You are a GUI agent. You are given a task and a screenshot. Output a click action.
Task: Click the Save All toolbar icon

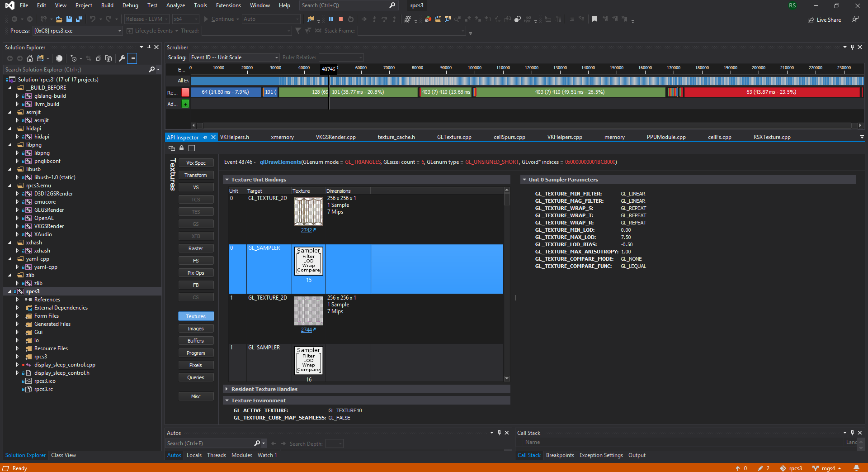point(79,19)
